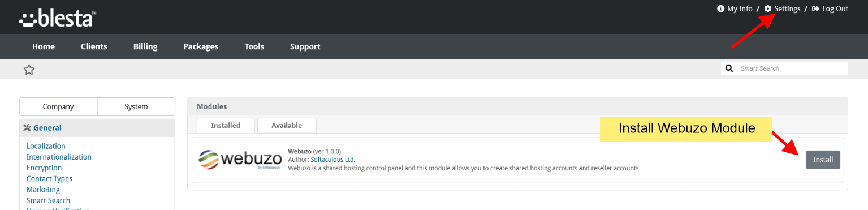Open the Support menu
This screenshot has width=868, height=210.
pos(305,46)
